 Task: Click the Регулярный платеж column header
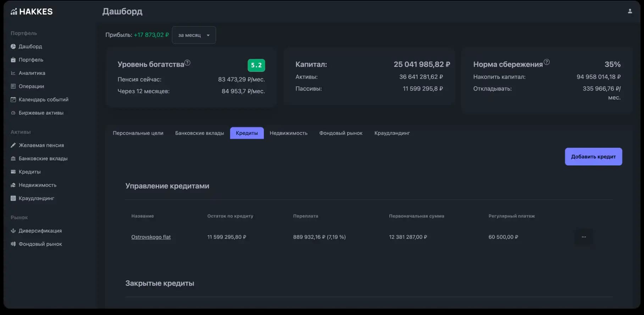(511, 216)
